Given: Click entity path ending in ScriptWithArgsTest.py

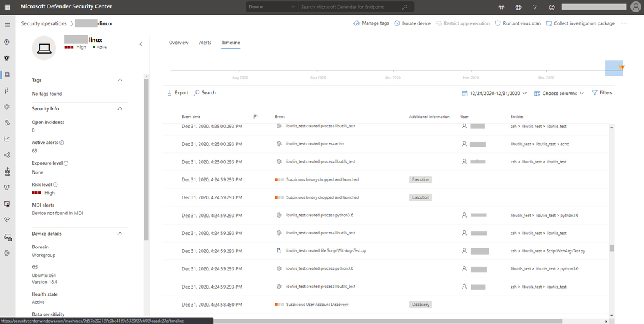Looking at the screenshot, I should coord(548,251).
